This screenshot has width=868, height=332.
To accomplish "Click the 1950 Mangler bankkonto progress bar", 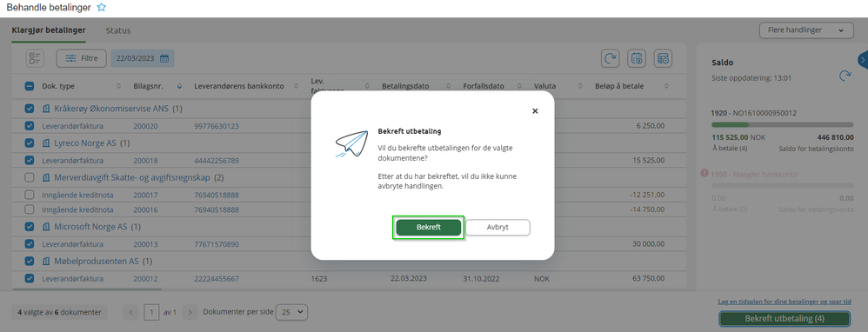I will point(782,186).
